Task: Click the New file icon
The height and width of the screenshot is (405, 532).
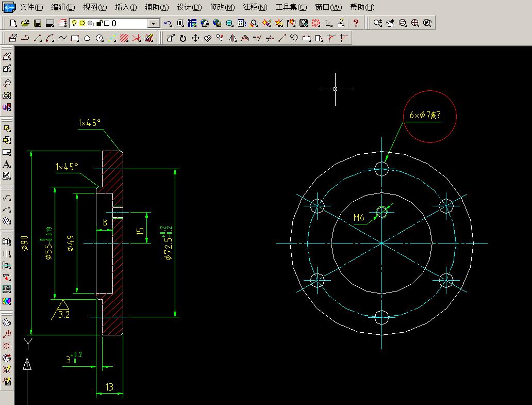Action: [13, 23]
